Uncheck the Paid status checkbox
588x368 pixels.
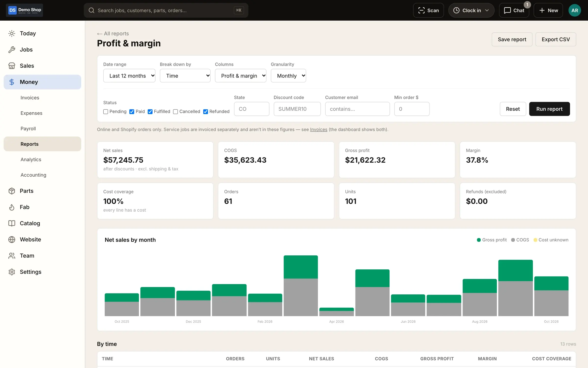(x=132, y=112)
